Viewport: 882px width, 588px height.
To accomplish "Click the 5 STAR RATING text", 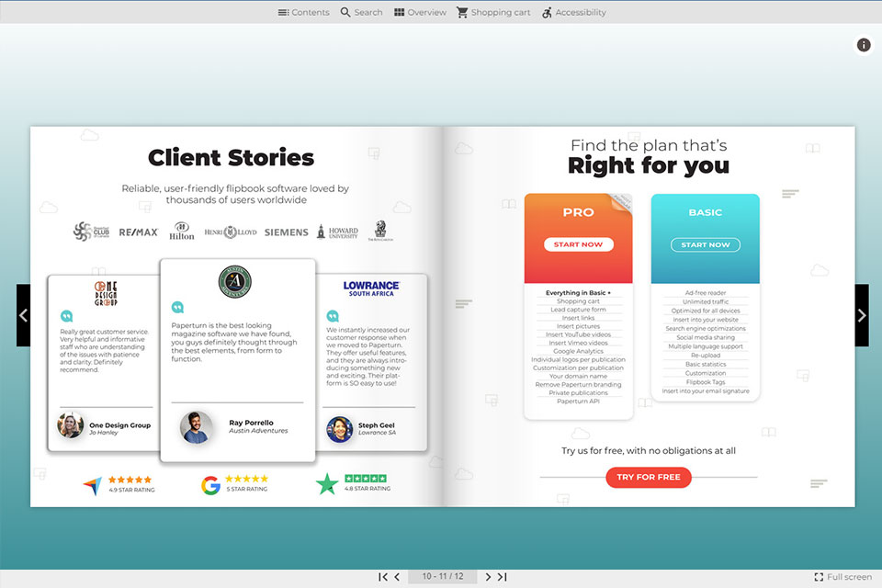I will point(247,489).
